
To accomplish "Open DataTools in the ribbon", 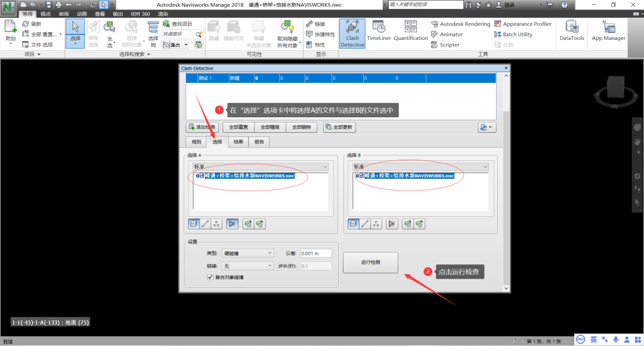I will click(572, 31).
